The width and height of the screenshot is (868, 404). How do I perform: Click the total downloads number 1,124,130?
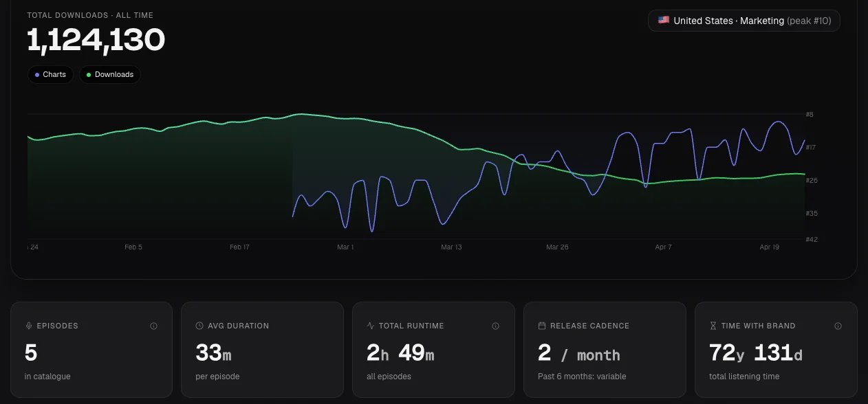[x=96, y=40]
